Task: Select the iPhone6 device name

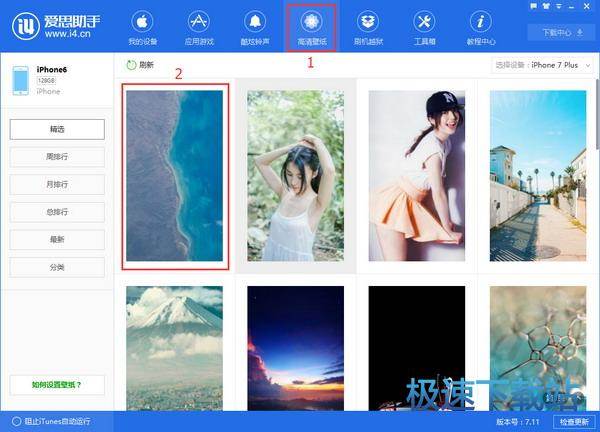Action: coord(52,70)
